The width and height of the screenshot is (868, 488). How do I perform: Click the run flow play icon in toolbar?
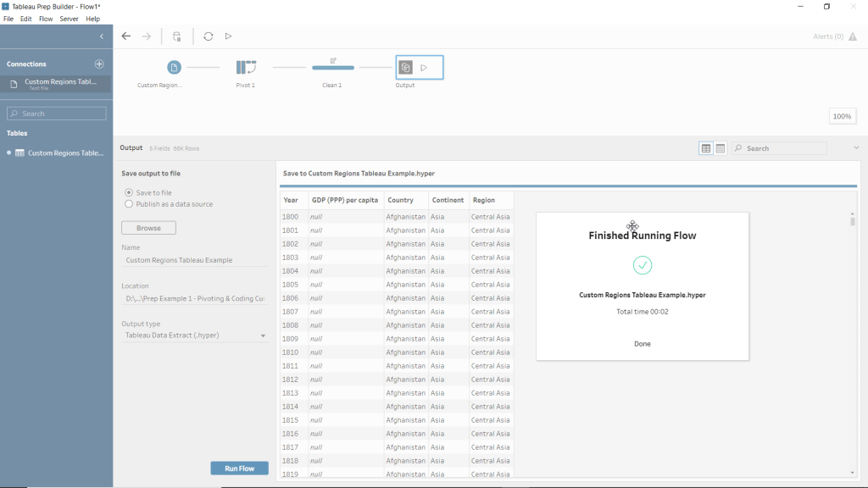coord(228,36)
